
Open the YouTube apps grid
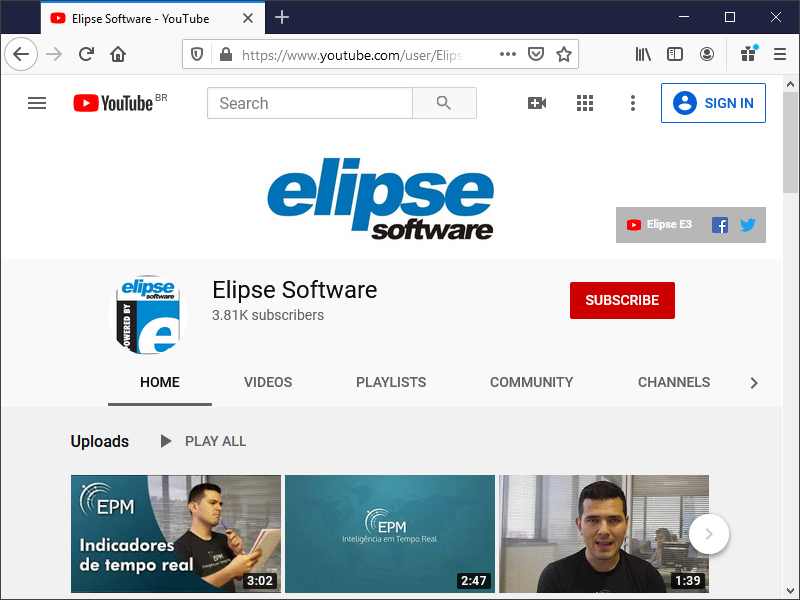tap(585, 103)
